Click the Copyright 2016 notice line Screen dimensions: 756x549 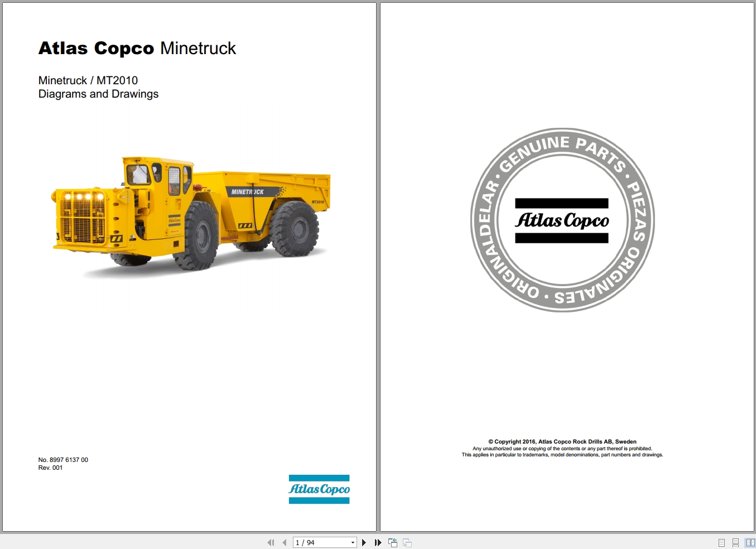[562, 441]
